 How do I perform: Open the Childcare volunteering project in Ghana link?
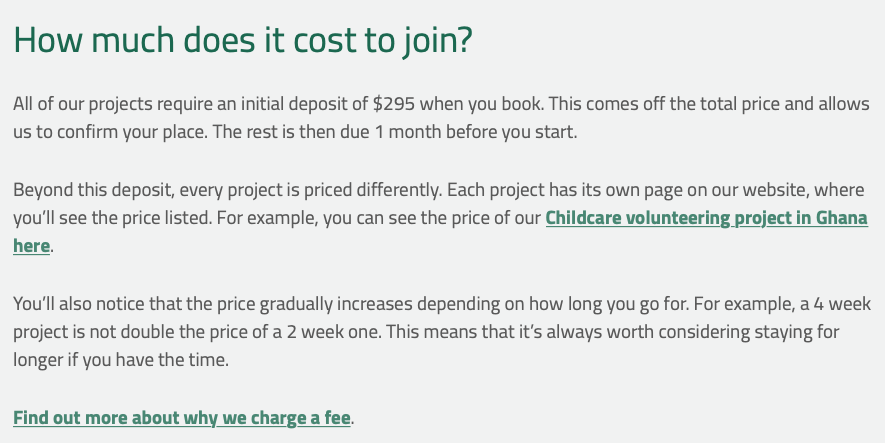point(706,218)
